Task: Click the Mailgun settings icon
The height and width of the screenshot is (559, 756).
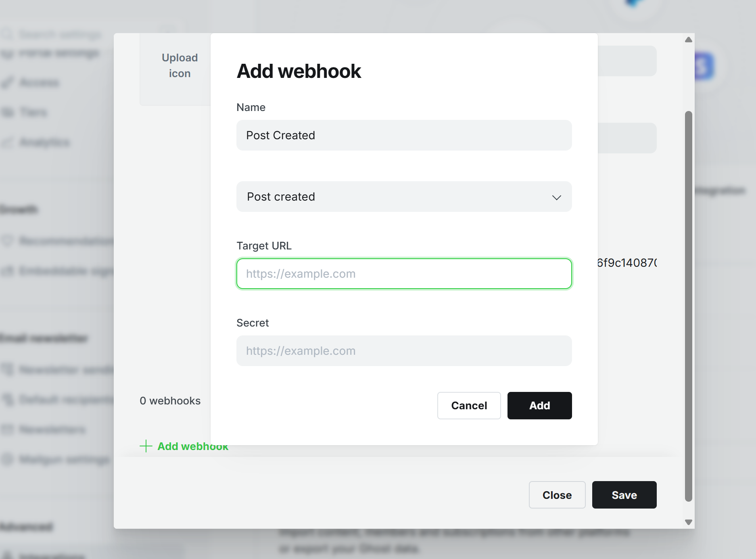Action: tap(7, 459)
